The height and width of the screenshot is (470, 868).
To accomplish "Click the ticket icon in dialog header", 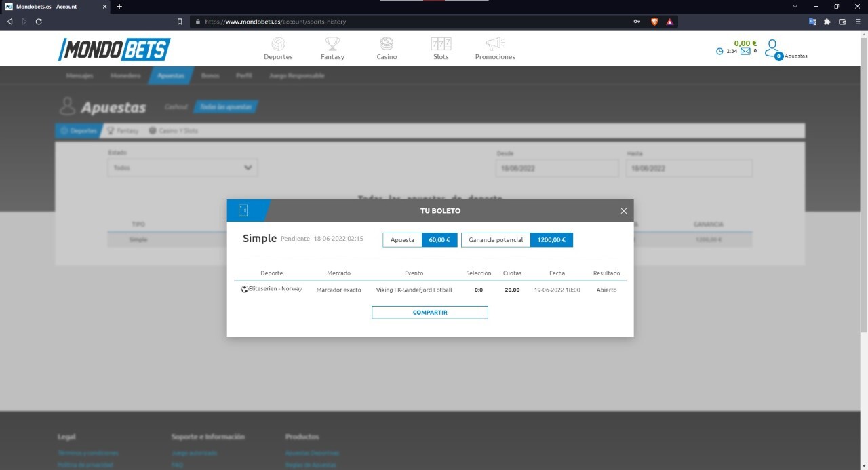I will tap(243, 210).
